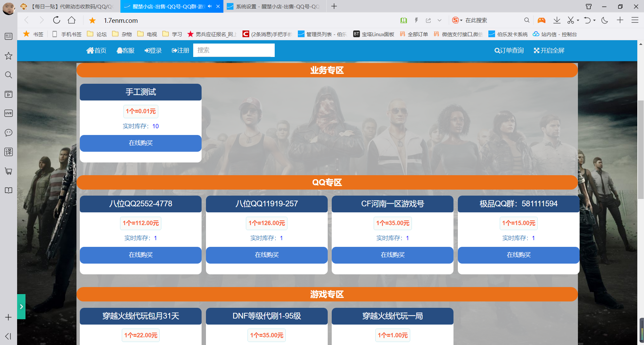Click 客服 in site navigation
644x345 pixels.
[x=125, y=50]
